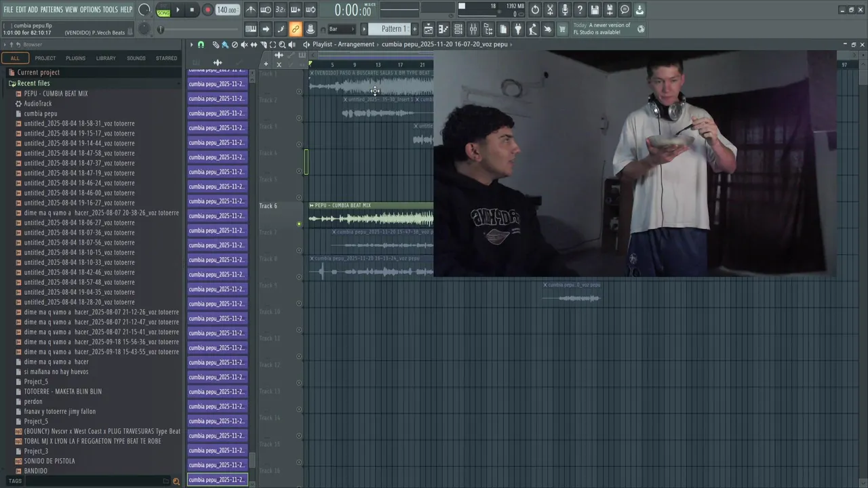This screenshot has width=868, height=488.
Task: Expand the Current project folder
Action: [38, 73]
